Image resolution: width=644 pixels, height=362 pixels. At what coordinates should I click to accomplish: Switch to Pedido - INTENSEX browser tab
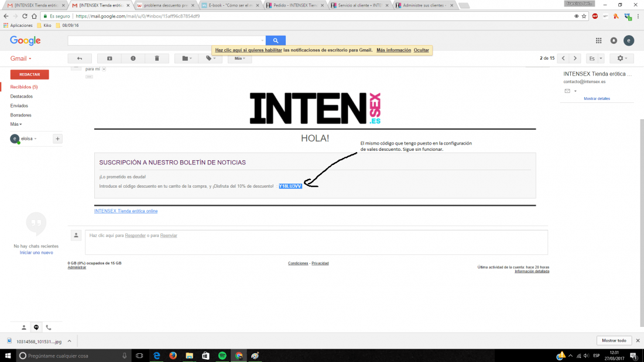coord(295,5)
